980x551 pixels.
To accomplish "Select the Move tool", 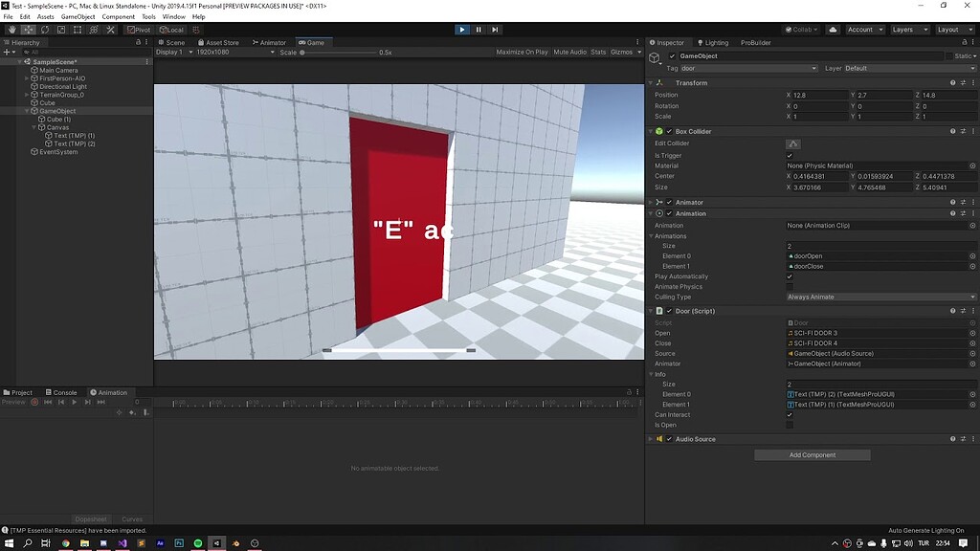I will coord(29,30).
